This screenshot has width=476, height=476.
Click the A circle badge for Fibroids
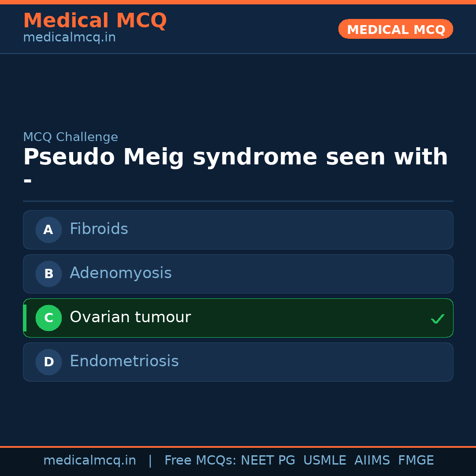click(48, 230)
